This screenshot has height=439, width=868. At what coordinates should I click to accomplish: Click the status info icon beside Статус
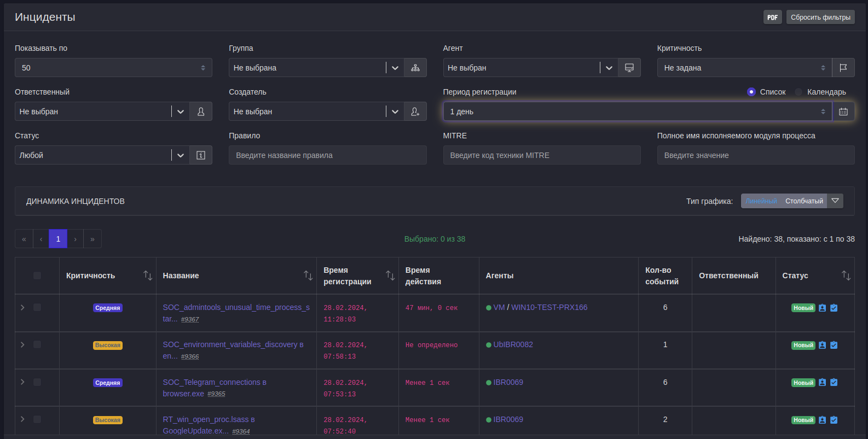(x=201, y=155)
